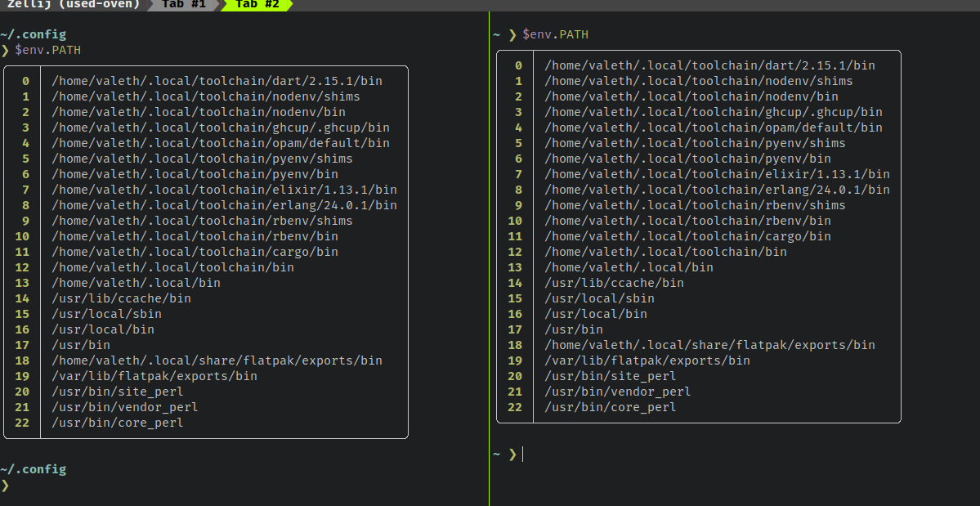The width and height of the screenshot is (980, 506).
Task: Select /var/lib/flatpak/exports/bin in left pane
Action: (154, 376)
